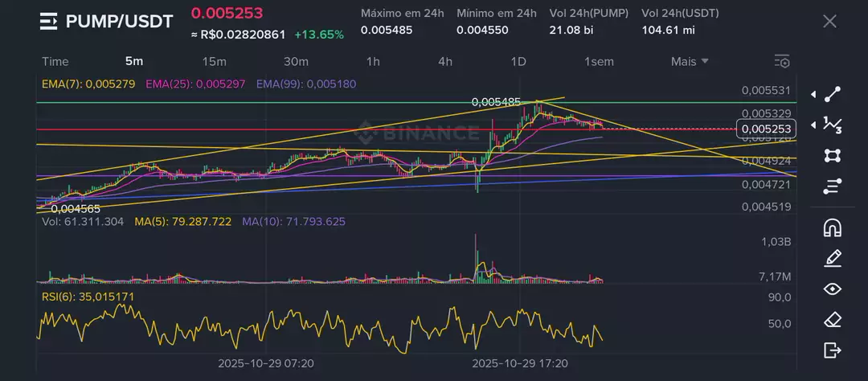This screenshot has width=868, height=381.
Task: Click the EMA(99) indicator label
Action: pos(306,84)
